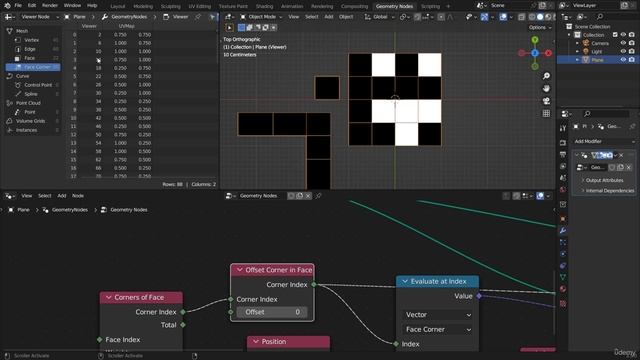This screenshot has height=360, width=640.
Task: Select Face domain in spreadsheet
Action: (x=29, y=58)
